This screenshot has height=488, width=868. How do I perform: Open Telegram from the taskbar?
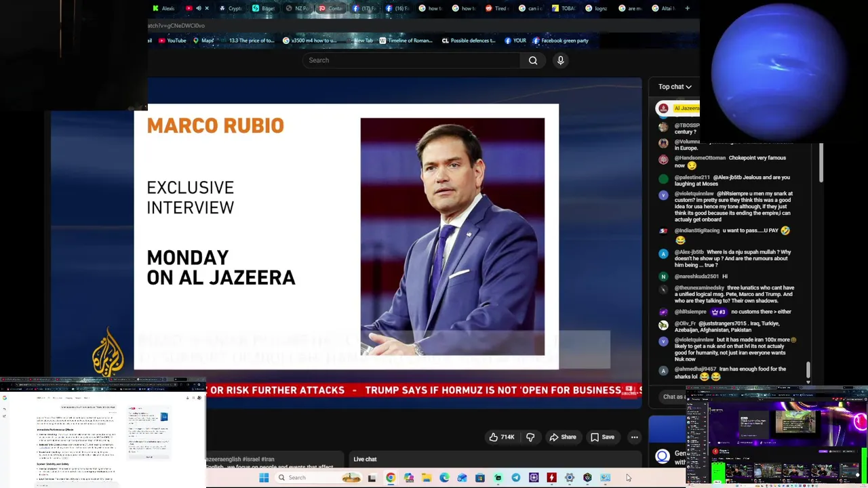click(515, 478)
